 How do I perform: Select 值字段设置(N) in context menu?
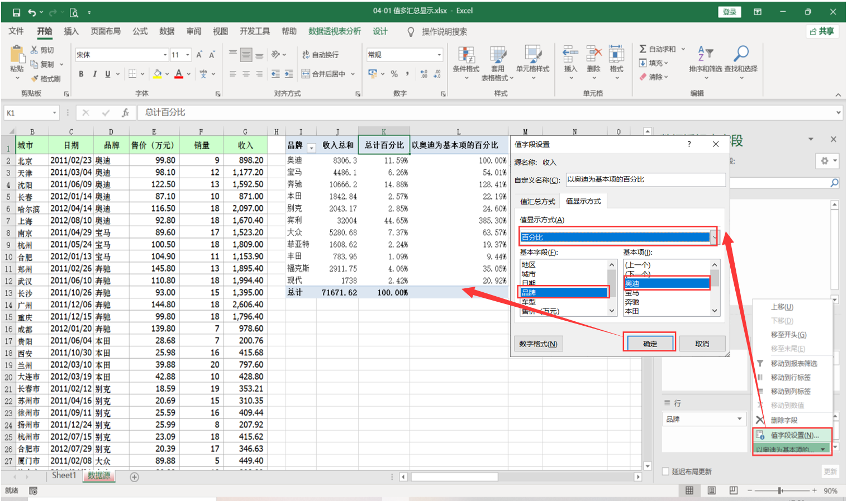[x=793, y=435]
